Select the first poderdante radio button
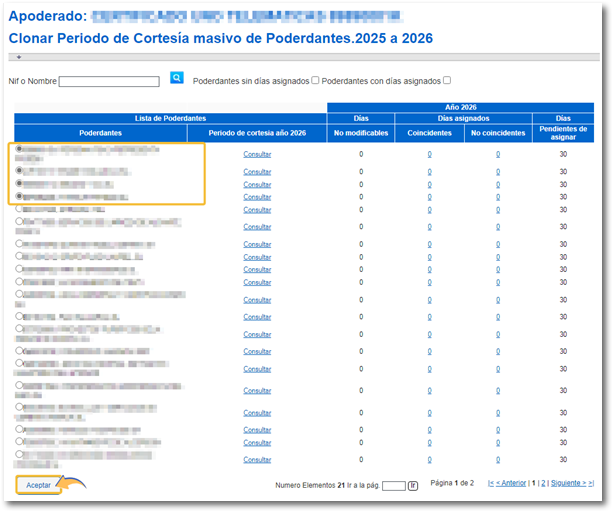 [x=20, y=150]
